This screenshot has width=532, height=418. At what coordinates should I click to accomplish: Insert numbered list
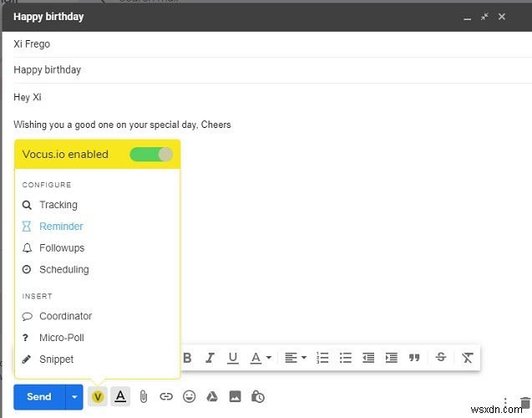(322, 358)
